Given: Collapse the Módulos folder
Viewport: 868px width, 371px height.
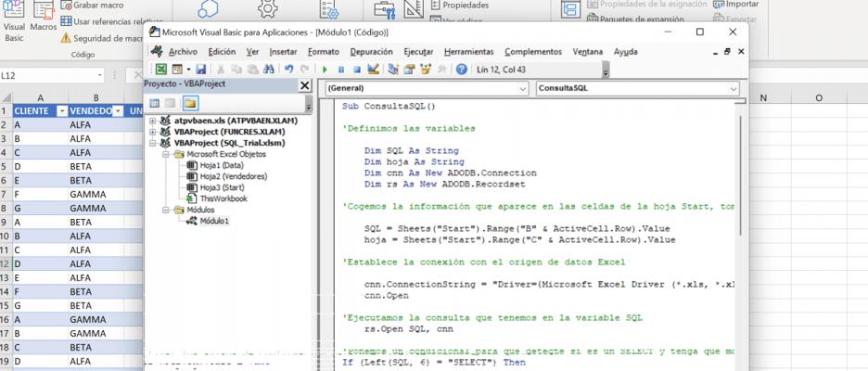Looking at the screenshot, I should [x=165, y=210].
